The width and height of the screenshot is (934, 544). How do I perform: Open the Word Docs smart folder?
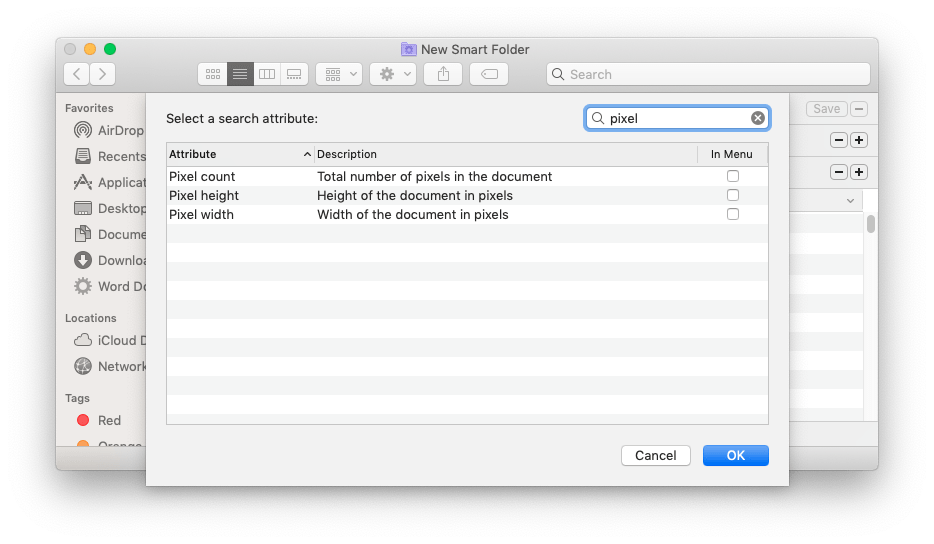click(110, 287)
